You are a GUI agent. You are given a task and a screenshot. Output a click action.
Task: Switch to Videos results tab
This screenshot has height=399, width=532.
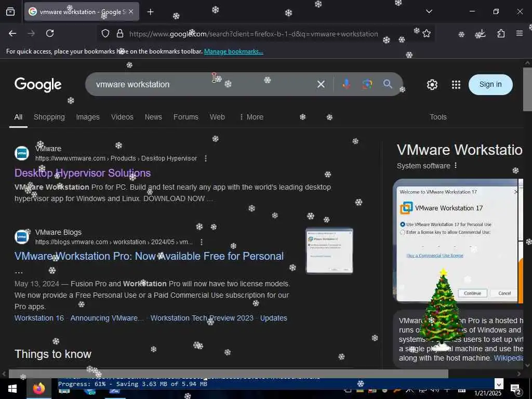(122, 117)
